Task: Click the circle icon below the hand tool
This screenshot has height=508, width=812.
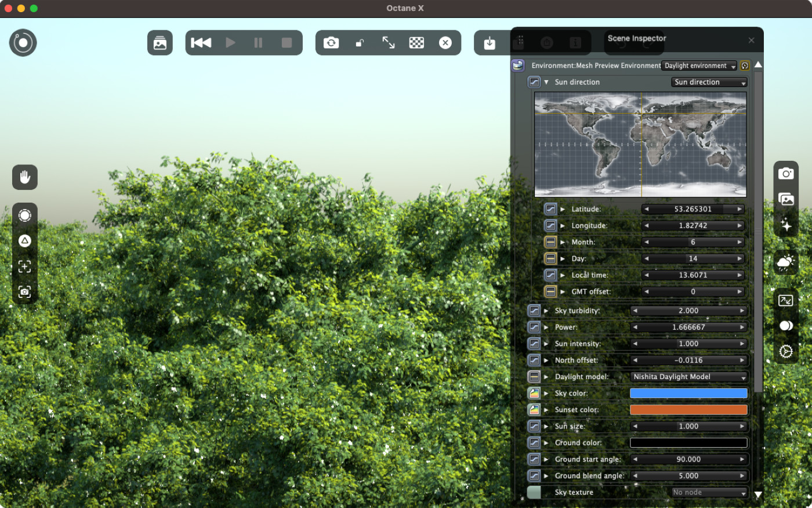Action: 25,215
